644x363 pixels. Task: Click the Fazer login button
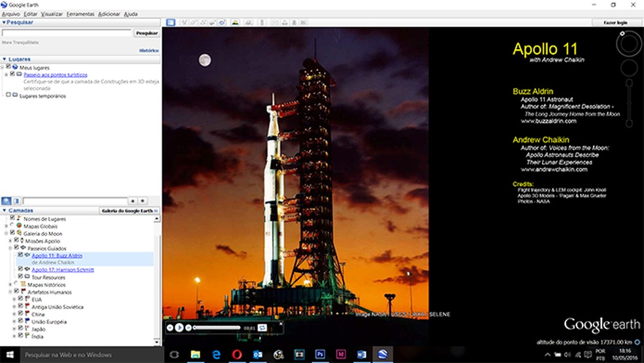[x=615, y=23]
